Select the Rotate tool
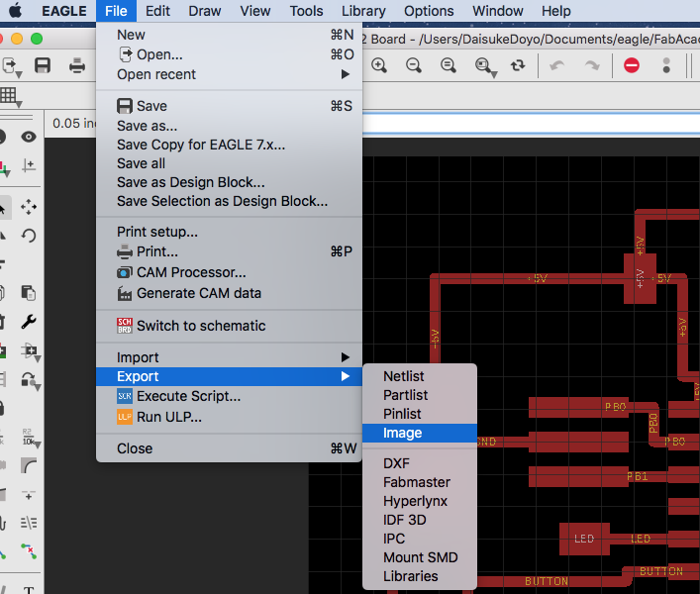This screenshot has height=594, width=700. click(x=29, y=236)
